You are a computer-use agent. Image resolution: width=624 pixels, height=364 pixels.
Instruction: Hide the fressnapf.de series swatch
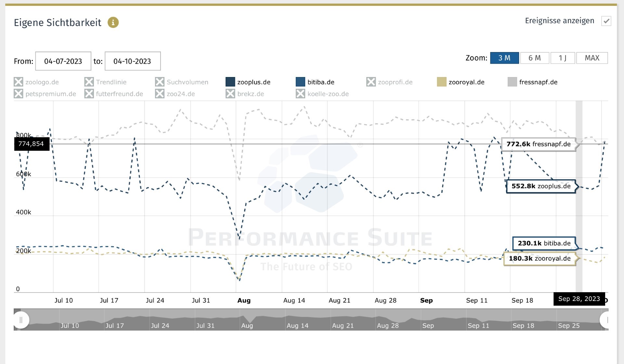512,82
